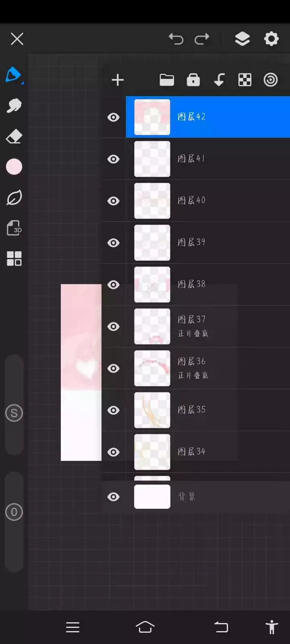290x644 pixels.
Task: Toggle visibility of 背景 layer
Action: [114, 497]
